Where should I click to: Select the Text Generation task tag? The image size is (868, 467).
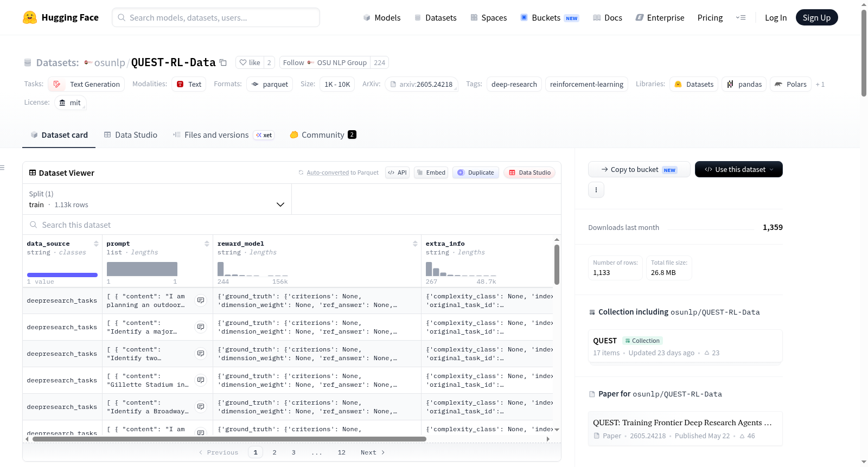(86, 85)
